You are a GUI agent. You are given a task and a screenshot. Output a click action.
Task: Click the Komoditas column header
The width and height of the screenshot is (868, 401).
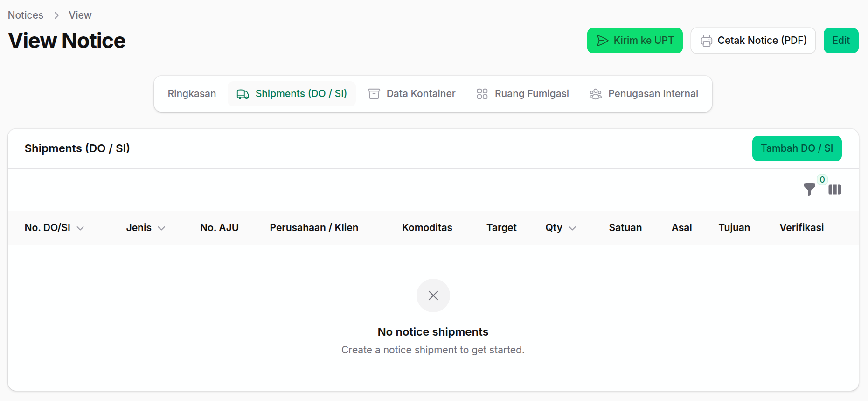point(427,228)
